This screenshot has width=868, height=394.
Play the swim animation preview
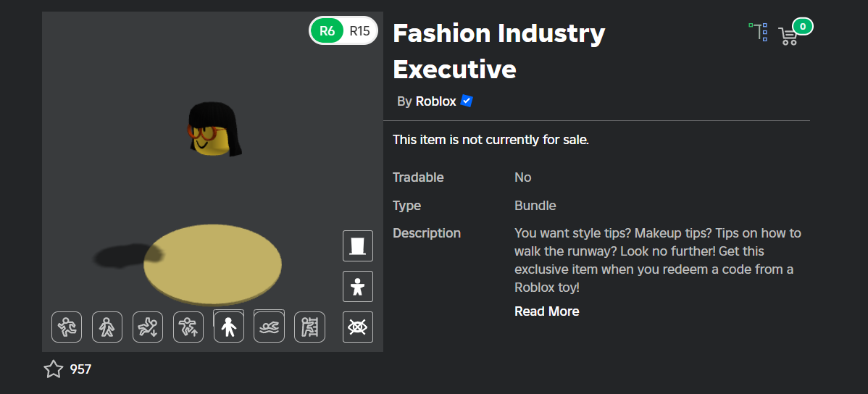click(269, 327)
